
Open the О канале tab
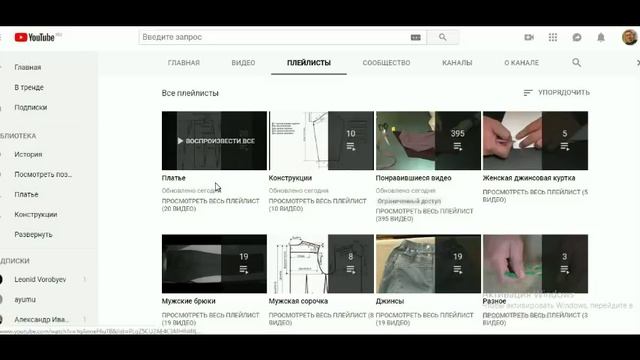522,63
